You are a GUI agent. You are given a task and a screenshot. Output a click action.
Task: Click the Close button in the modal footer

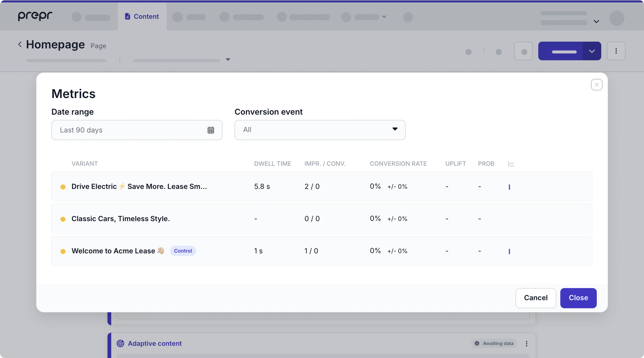coord(578,298)
